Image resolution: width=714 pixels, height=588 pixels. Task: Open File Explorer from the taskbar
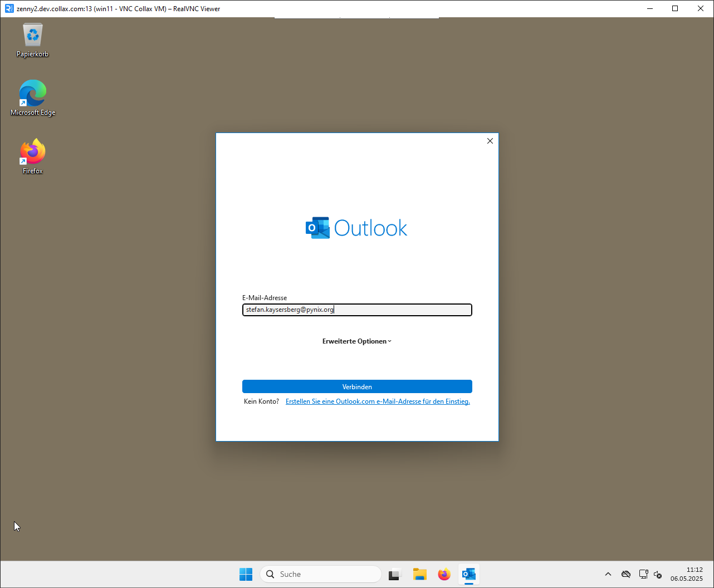(419, 574)
